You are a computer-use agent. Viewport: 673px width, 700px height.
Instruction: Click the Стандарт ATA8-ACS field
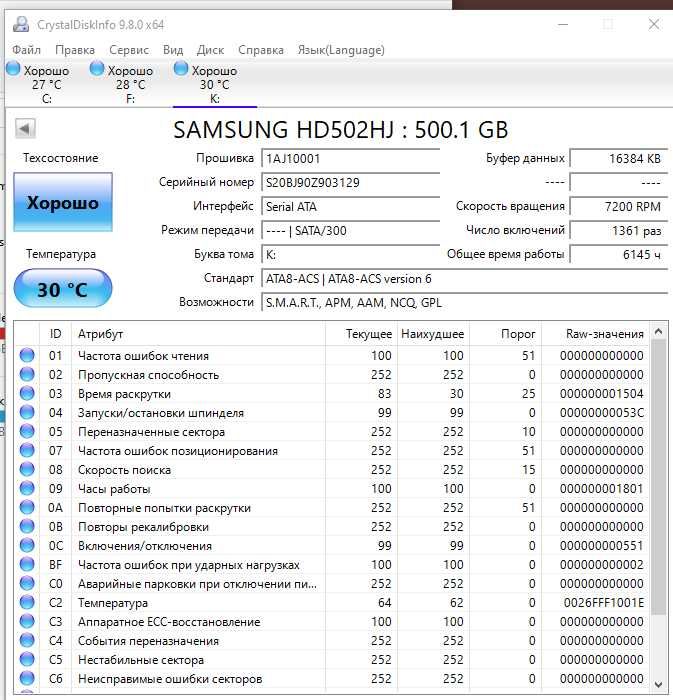coord(464,279)
